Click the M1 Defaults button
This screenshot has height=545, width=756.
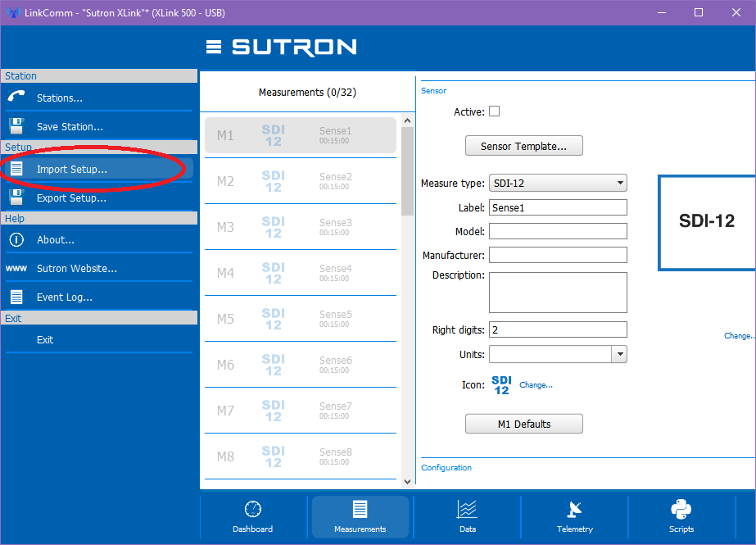coord(523,424)
